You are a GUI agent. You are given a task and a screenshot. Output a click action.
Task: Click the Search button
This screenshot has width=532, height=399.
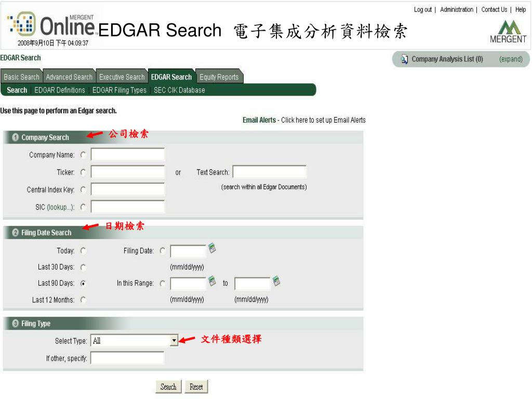(x=168, y=387)
